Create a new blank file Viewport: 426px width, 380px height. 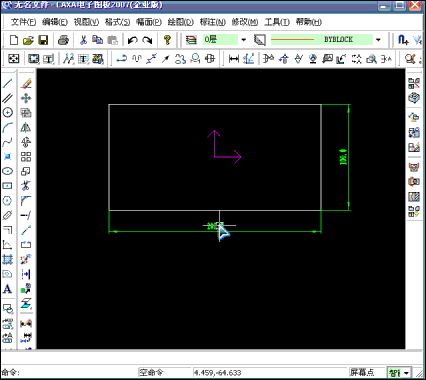click(x=14, y=40)
